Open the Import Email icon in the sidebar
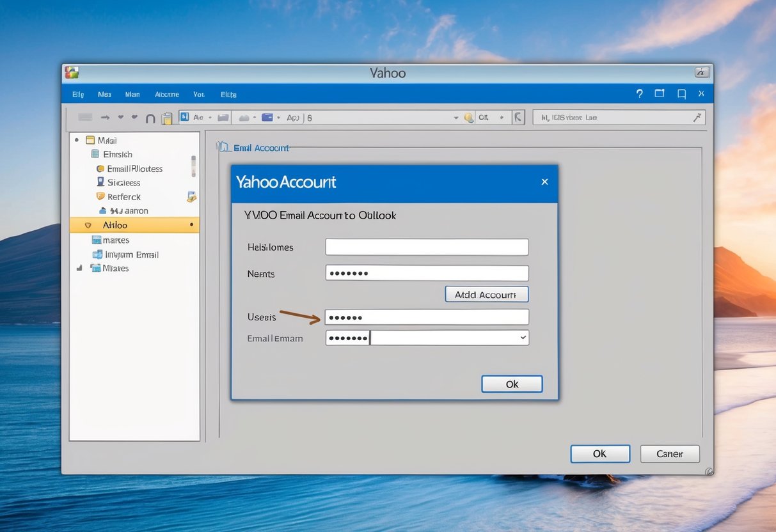Viewport: 776px width, 532px height. [97, 254]
